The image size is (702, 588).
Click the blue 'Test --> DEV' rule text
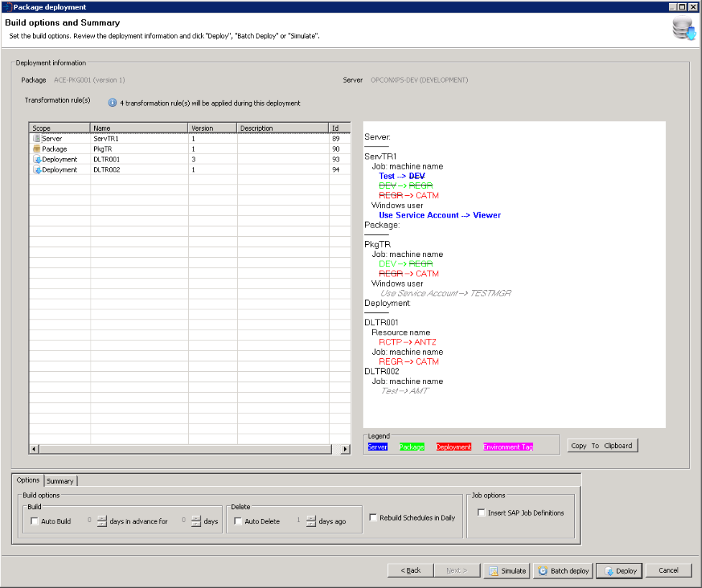pyautogui.click(x=402, y=176)
